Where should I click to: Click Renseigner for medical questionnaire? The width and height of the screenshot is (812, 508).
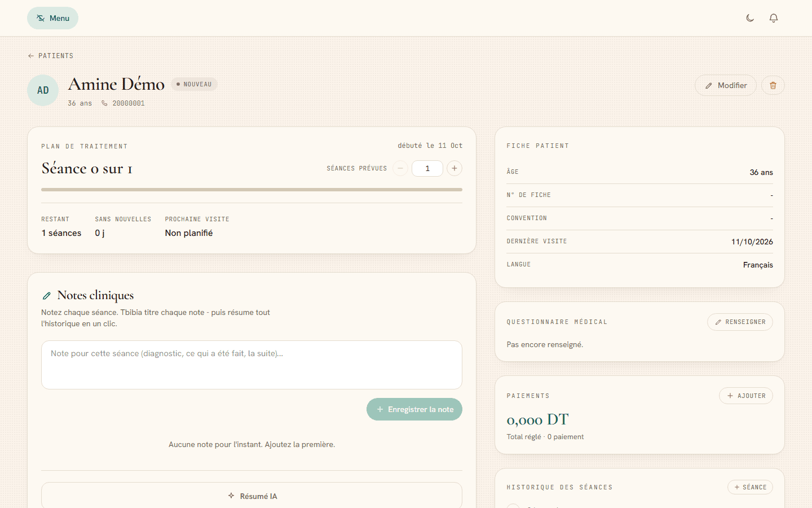(x=740, y=322)
